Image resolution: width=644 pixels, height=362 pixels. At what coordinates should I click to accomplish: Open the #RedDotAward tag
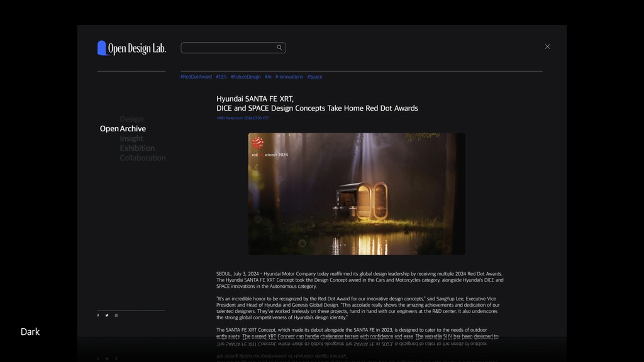[196, 77]
